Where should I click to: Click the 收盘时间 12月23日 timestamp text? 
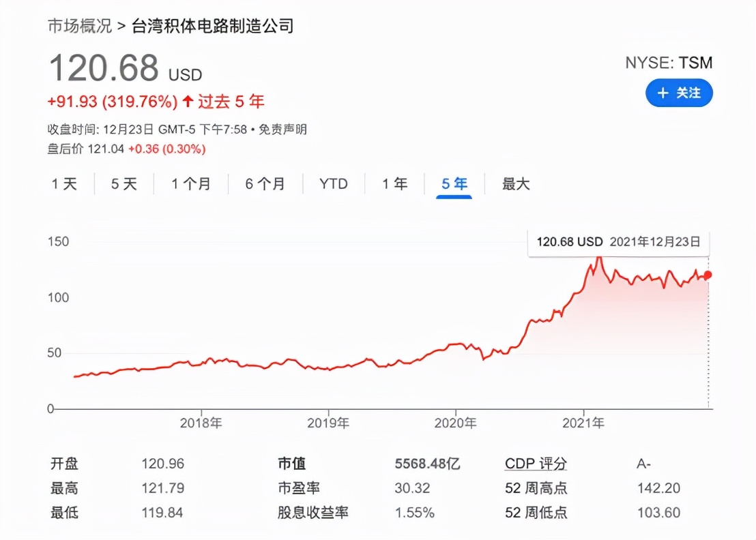(x=147, y=130)
